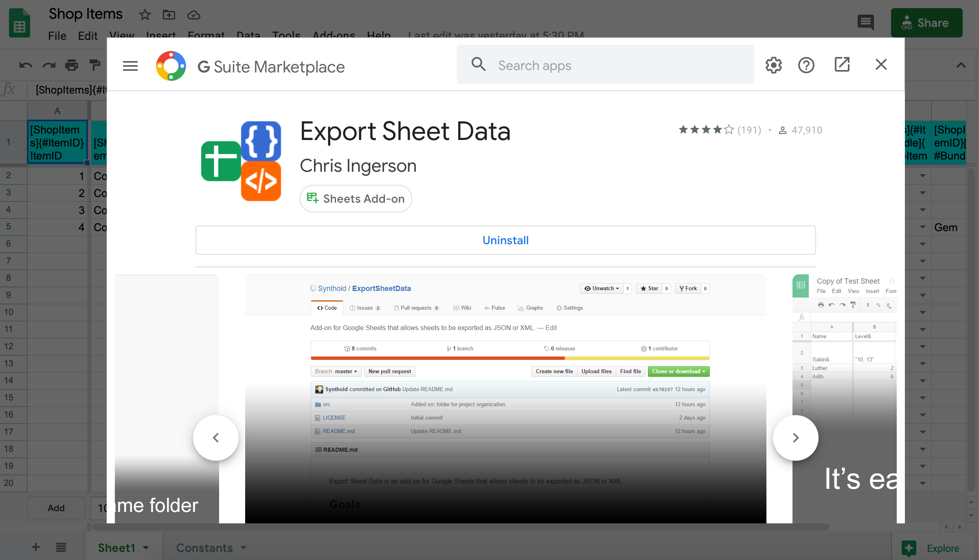Screen dimensions: 979x560
Task: Click the Share button
Action: (x=926, y=23)
